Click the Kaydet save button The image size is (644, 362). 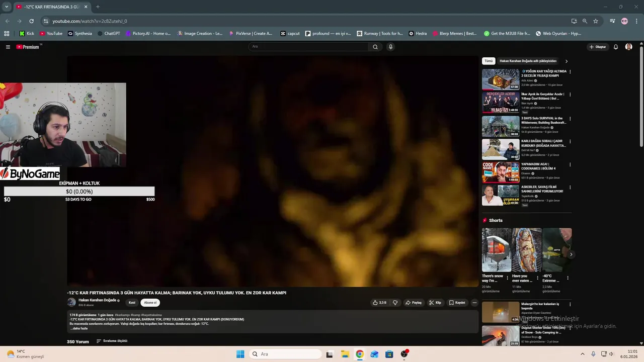pyautogui.click(x=457, y=303)
